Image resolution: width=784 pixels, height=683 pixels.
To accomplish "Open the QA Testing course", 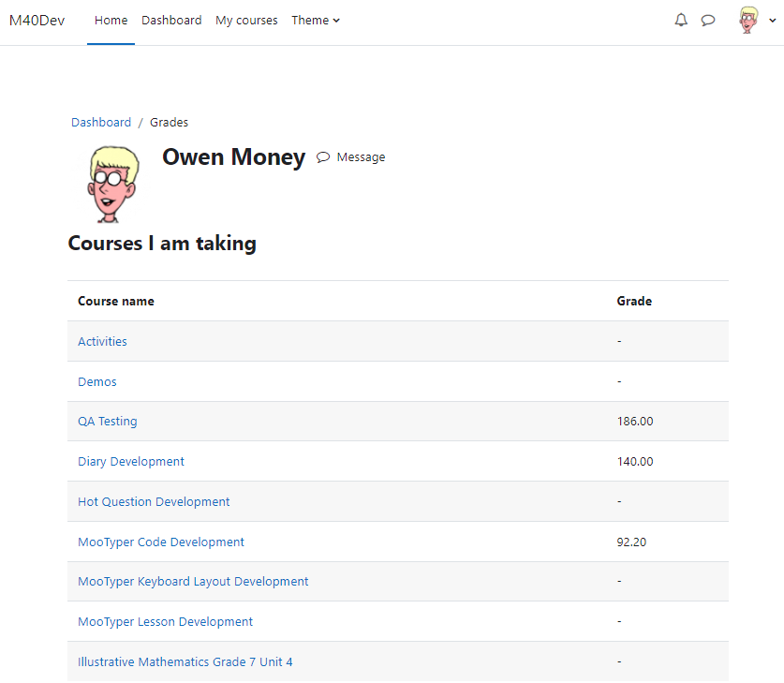I will coord(108,422).
